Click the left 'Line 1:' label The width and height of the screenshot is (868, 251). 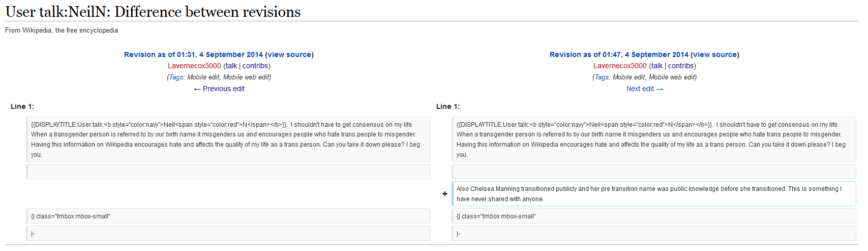[22, 106]
